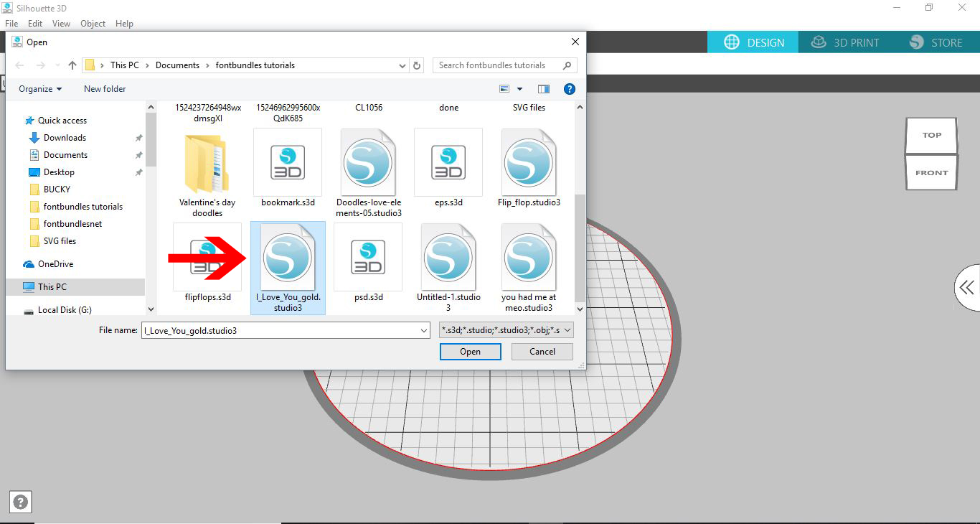Image resolution: width=980 pixels, height=524 pixels.
Task: Toggle the preview pane icon
Action: point(544,89)
